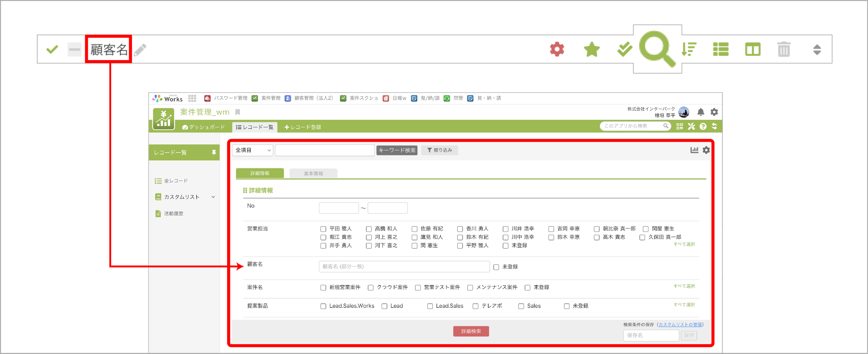The image size is (868, 354).
Task: Check the 新規営業案件 checkbox
Action: point(323,288)
